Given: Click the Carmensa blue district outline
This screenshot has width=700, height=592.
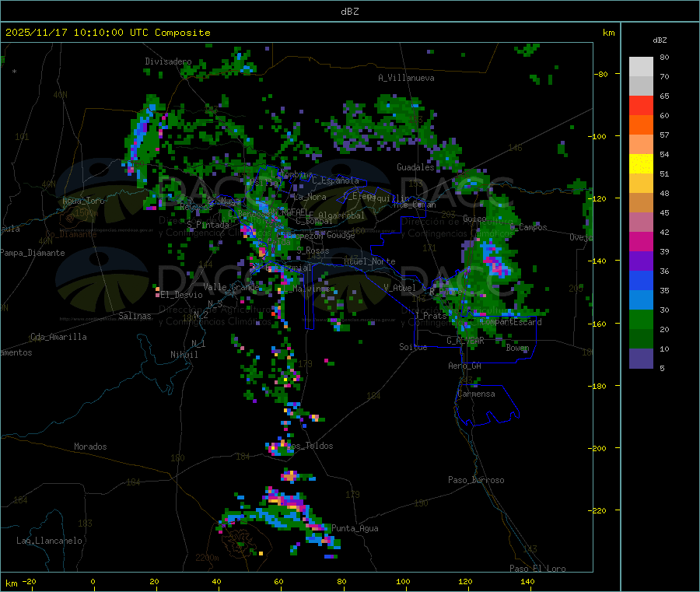Looking at the screenshot, I should click(x=488, y=405).
